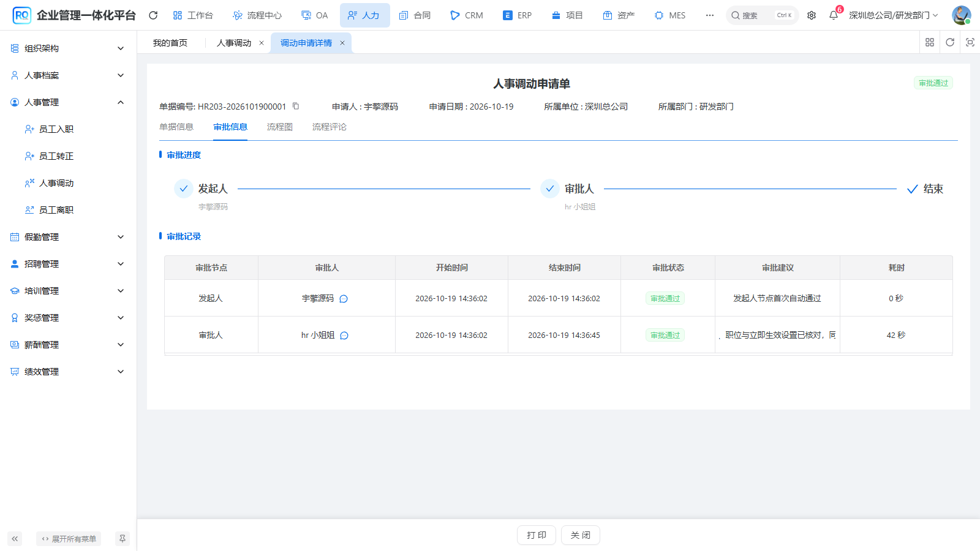The image size is (980, 551).
Task: Click approval comment 职位与立即生效设置已核对
Action: [x=777, y=335]
